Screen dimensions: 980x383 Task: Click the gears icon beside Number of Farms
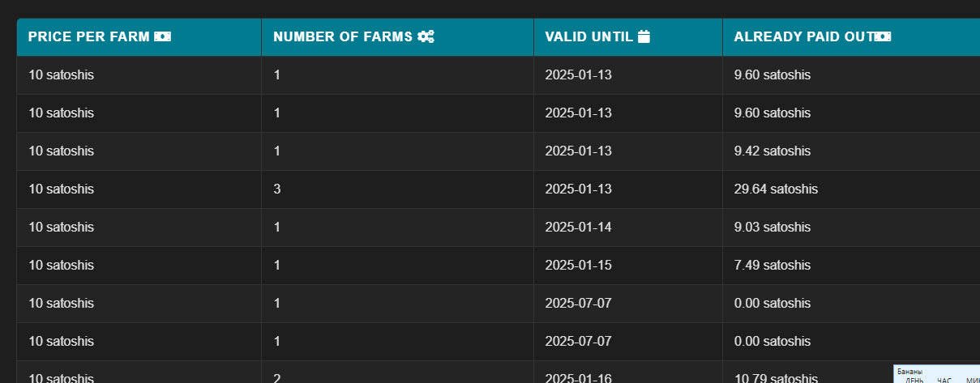pyautogui.click(x=426, y=36)
